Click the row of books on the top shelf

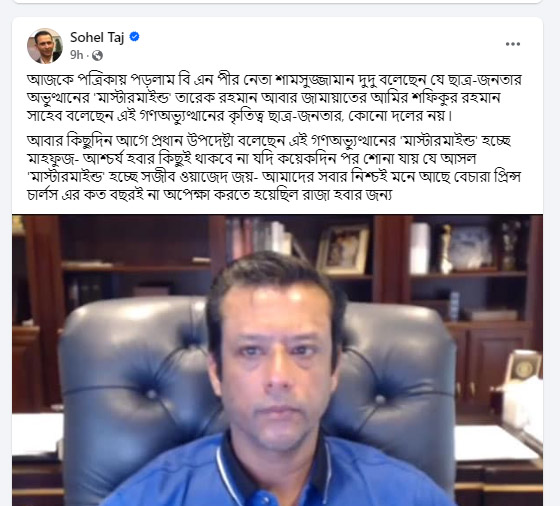[x=260, y=238]
